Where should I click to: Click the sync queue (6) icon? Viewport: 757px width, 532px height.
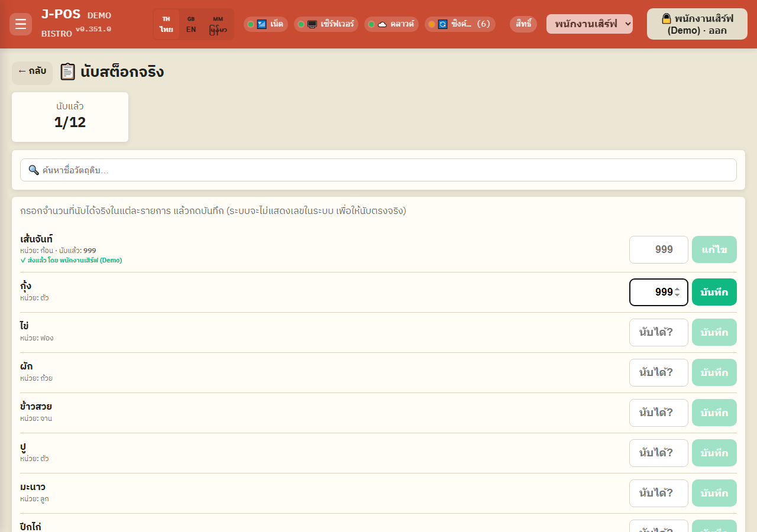(442, 24)
